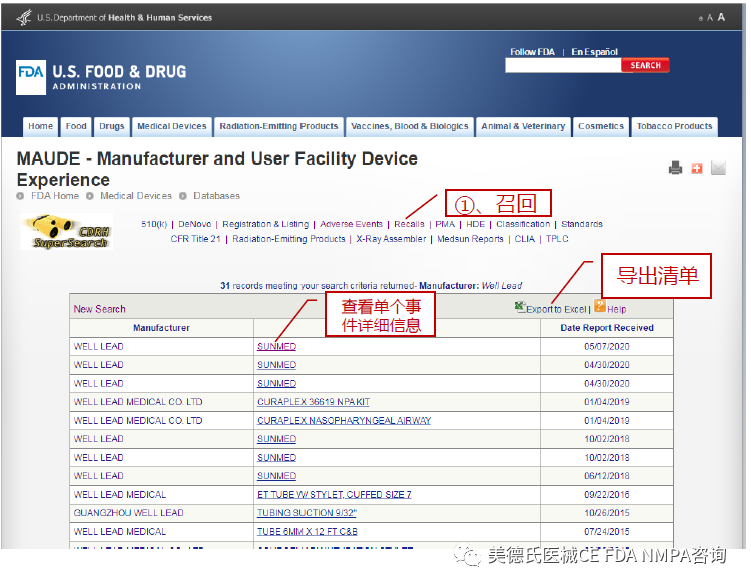
Task: Click the red share plus icon
Action: point(697,168)
